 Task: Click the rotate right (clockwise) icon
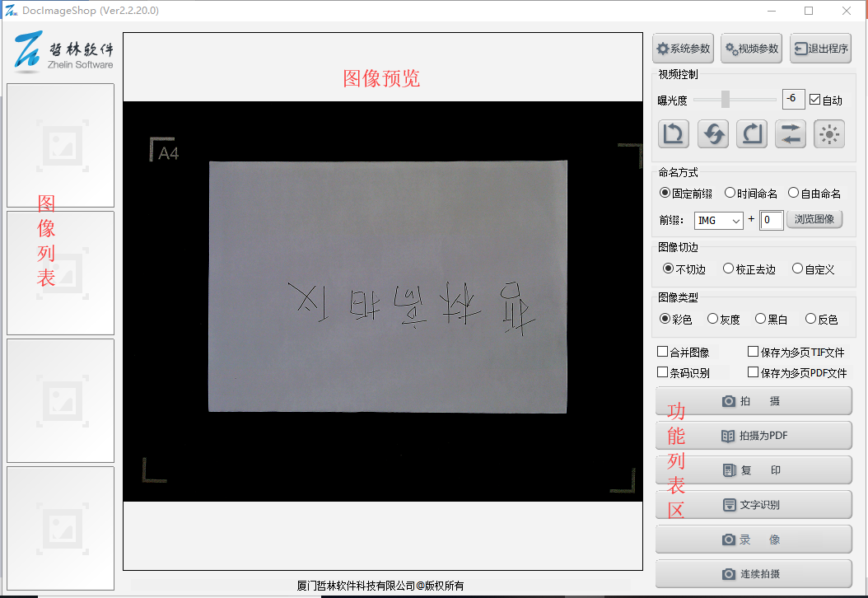pos(752,134)
